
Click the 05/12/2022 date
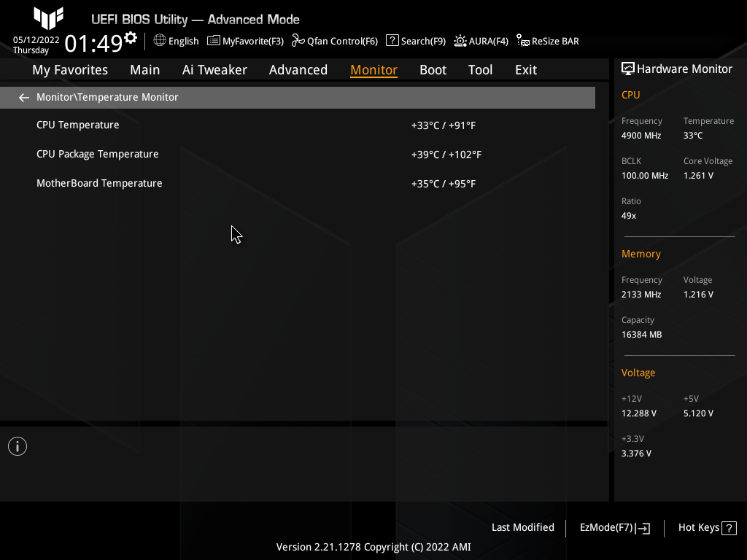click(36, 40)
